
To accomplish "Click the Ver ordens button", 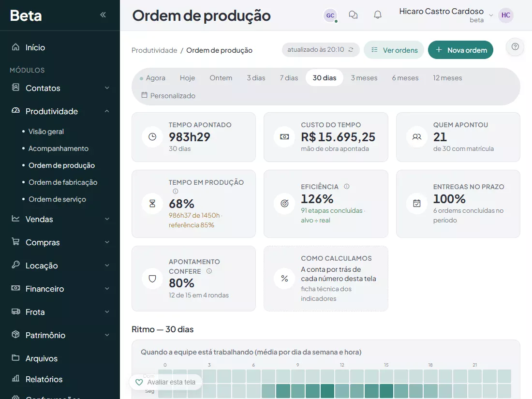I will point(394,50).
